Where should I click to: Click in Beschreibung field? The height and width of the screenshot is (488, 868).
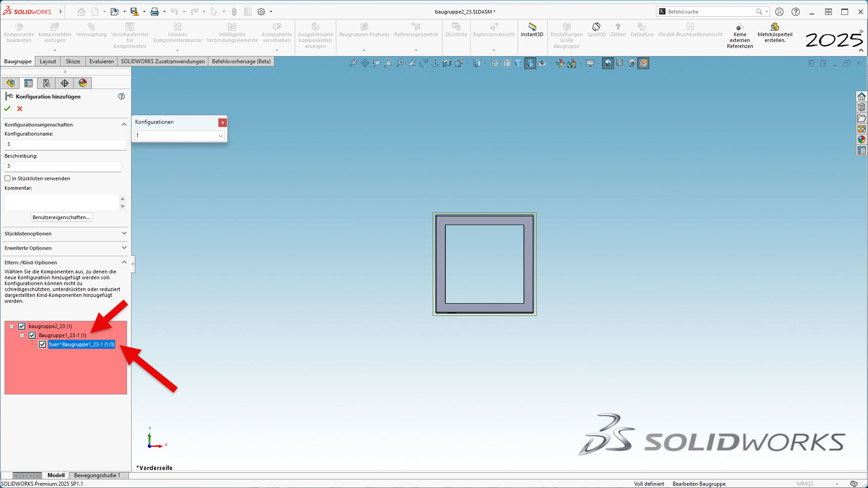[63, 166]
